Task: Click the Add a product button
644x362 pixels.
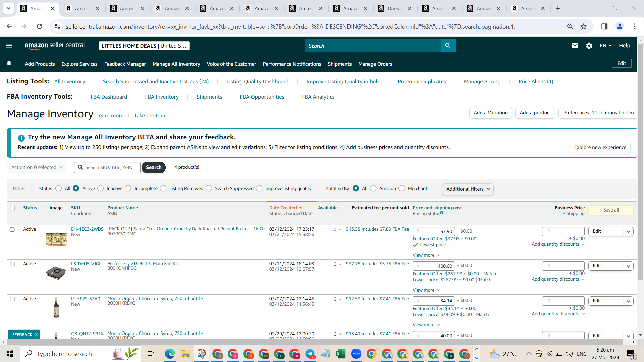Action: click(x=535, y=113)
